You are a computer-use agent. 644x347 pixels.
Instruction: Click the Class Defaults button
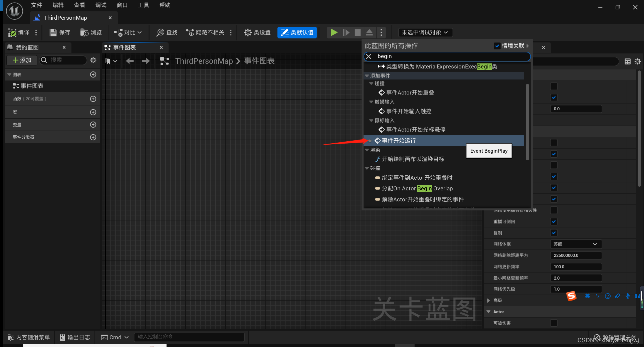(x=297, y=32)
